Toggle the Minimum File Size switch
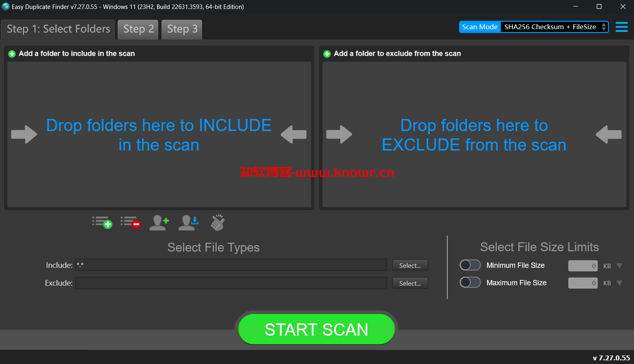This screenshot has width=634, height=364. tap(470, 265)
